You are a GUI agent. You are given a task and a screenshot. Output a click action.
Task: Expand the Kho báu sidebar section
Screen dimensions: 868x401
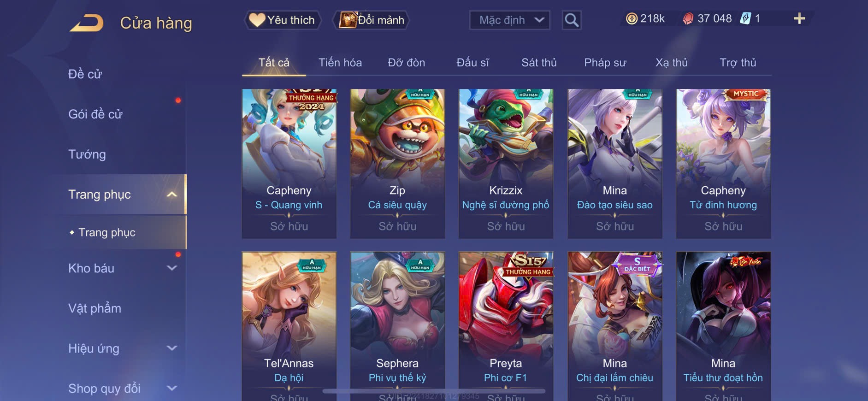[172, 268]
